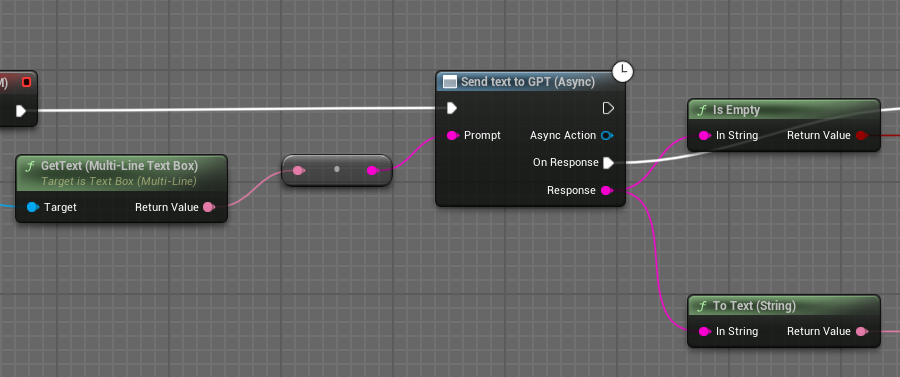Click the "Target is Text Box (Multi-Line)" subtitle

click(x=119, y=181)
